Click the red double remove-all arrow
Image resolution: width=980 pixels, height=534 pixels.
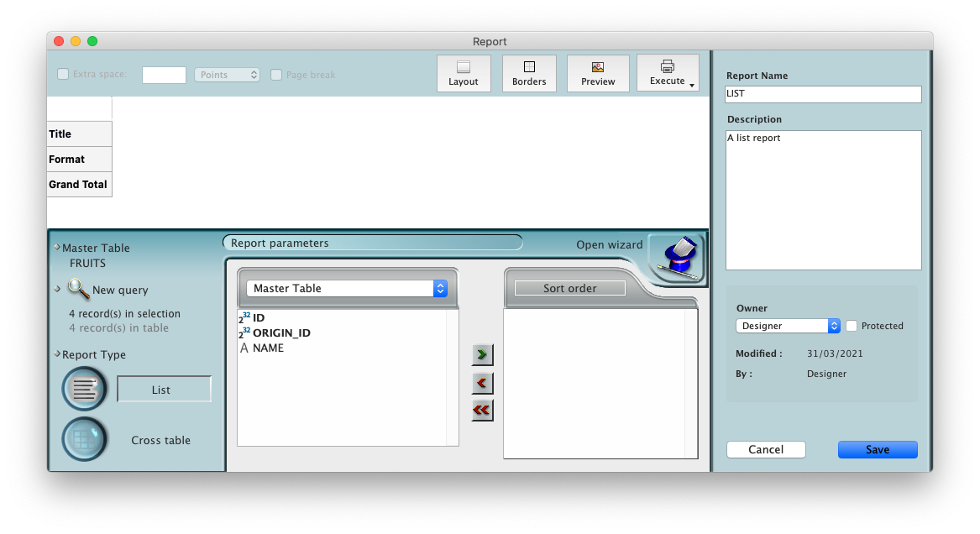(482, 411)
